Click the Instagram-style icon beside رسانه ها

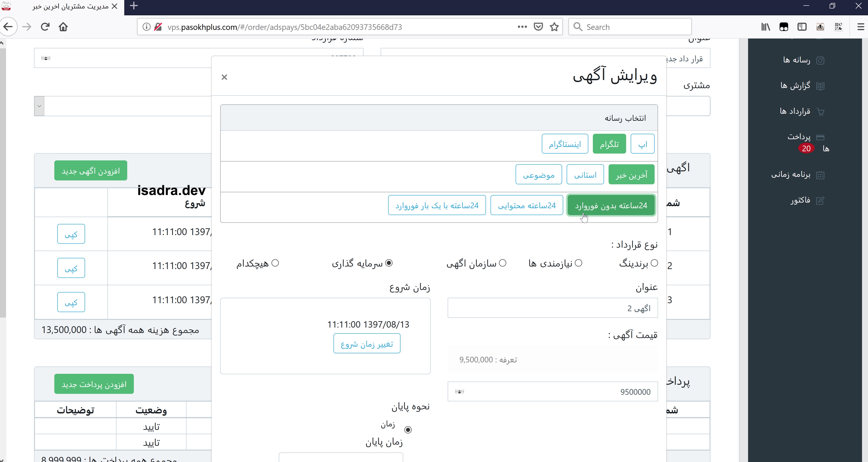click(821, 60)
